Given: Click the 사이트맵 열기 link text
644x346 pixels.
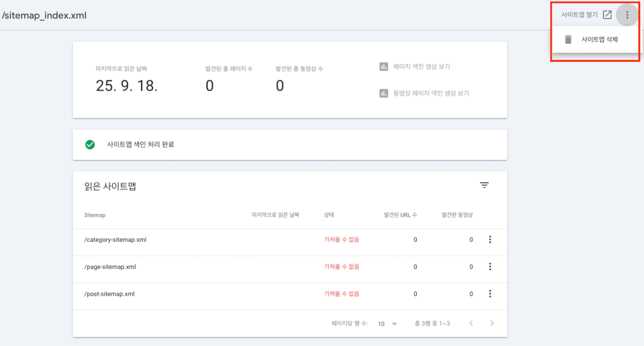Looking at the screenshot, I should click(x=579, y=15).
